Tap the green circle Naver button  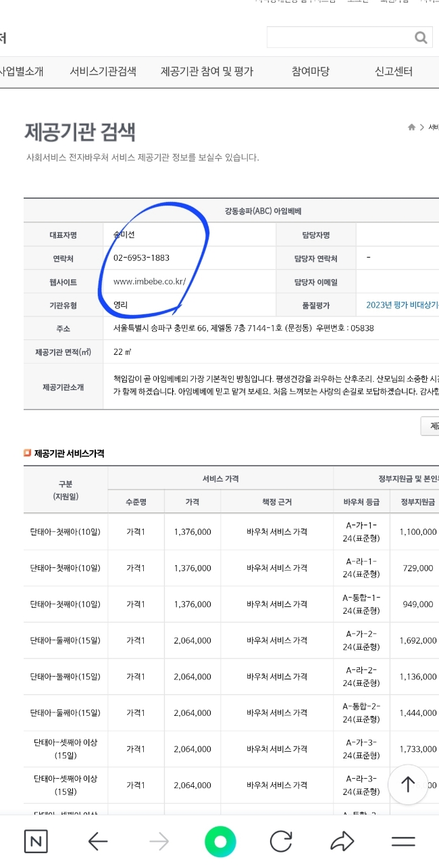point(220,841)
